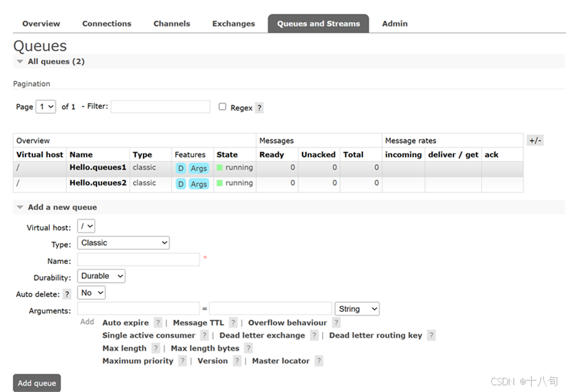Show help for Message TTL argument
The height and width of the screenshot is (392, 566).
pos(233,323)
